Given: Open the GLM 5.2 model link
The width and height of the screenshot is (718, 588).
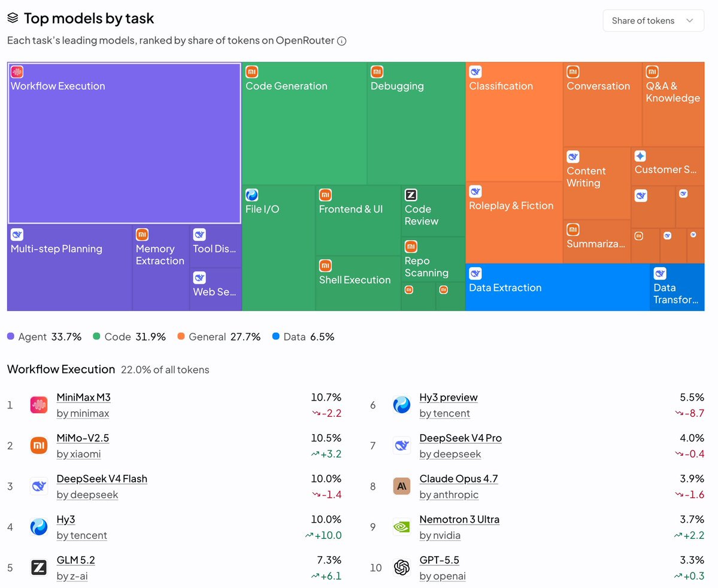Looking at the screenshot, I should [x=75, y=560].
